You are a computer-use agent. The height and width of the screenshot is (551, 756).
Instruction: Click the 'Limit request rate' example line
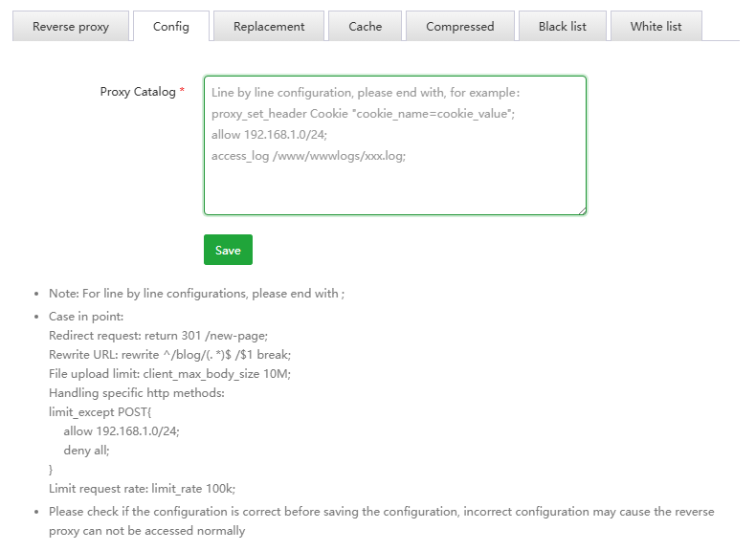pos(142,489)
